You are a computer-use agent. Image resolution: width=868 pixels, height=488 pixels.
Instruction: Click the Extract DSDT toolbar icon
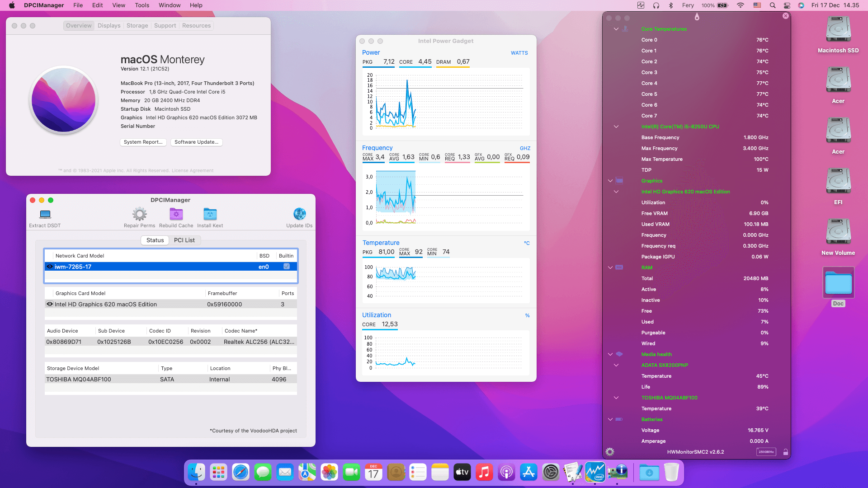(x=45, y=214)
